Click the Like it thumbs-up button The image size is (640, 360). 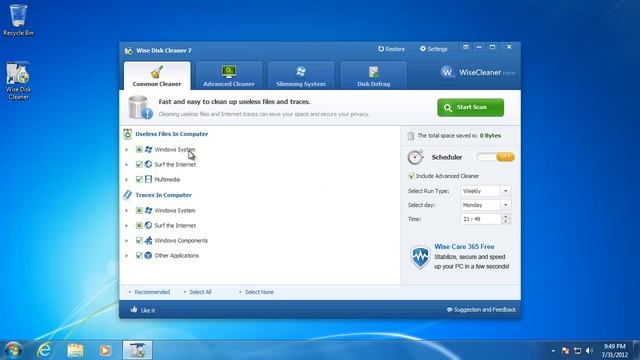142,310
